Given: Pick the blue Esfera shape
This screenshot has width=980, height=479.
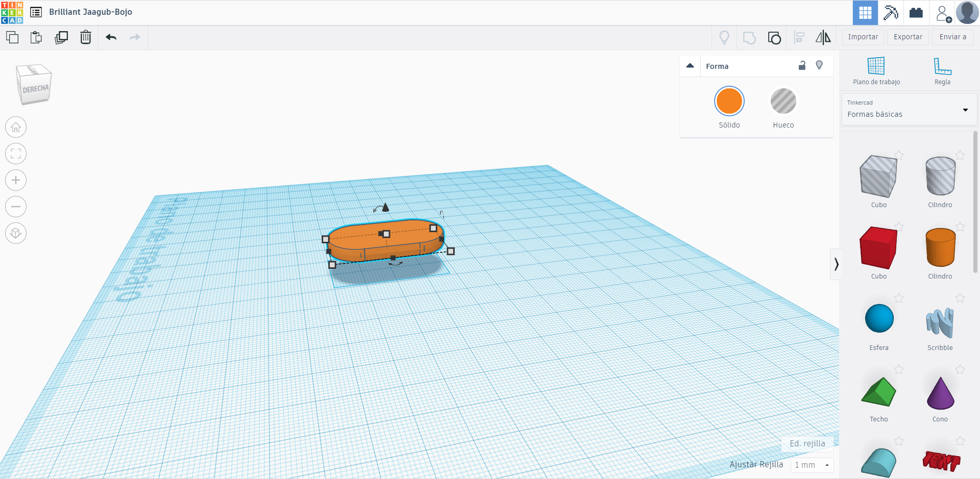Looking at the screenshot, I should pos(879,318).
